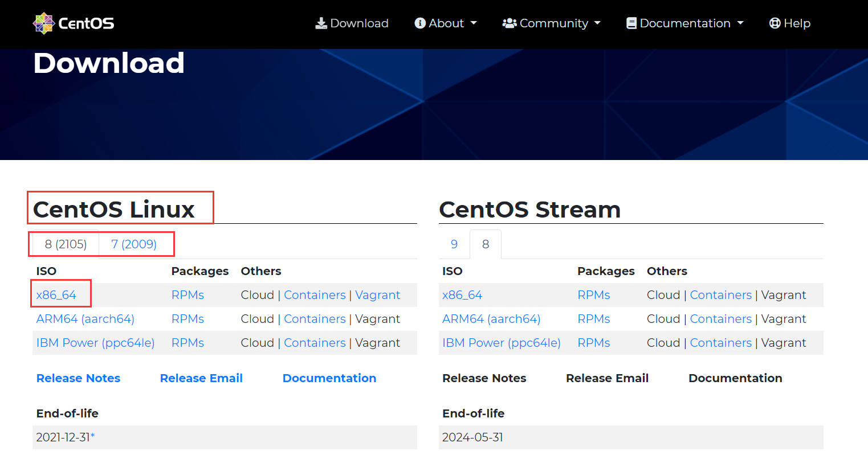Open CentOS Linux Documentation link below the table
Screen dimensions: 868x459
pos(329,378)
